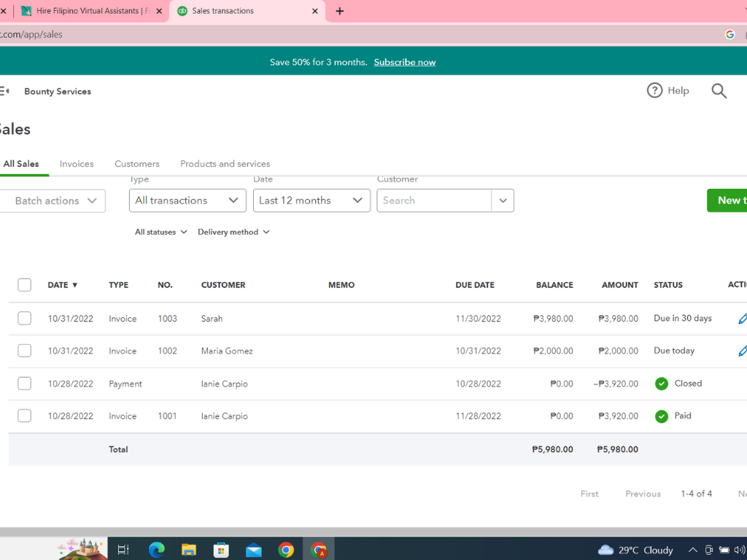Image resolution: width=747 pixels, height=560 pixels.
Task: Open the All transactions type dropdown
Action: tap(187, 201)
